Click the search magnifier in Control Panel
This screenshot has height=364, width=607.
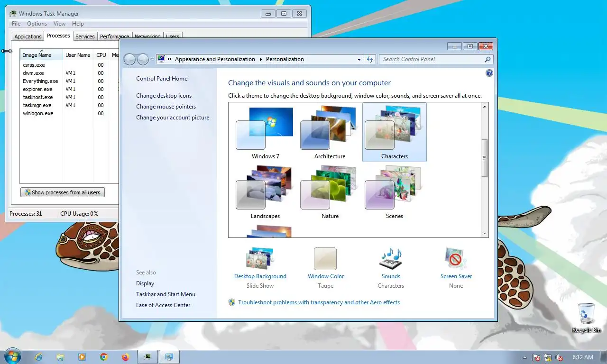click(x=487, y=59)
